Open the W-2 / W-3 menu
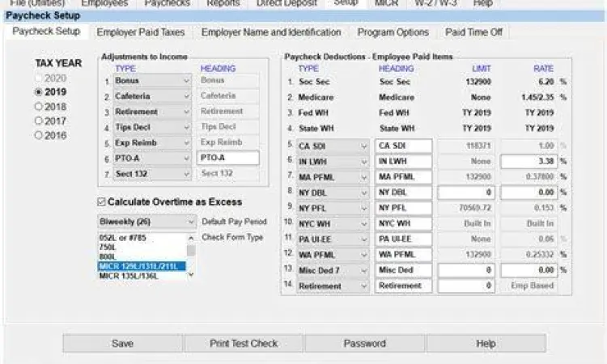This screenshot has height=364, width=607. coord(436,3)
